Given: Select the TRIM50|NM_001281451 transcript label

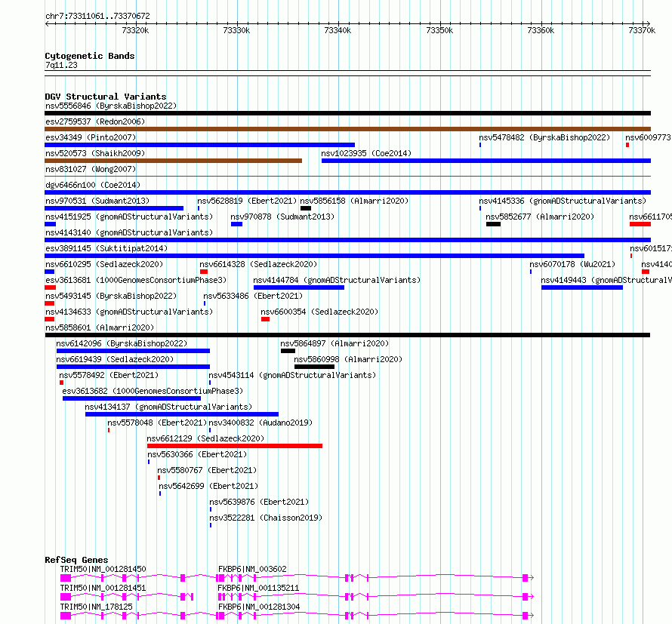Looking at the screenshot, I should pos(103,588).
